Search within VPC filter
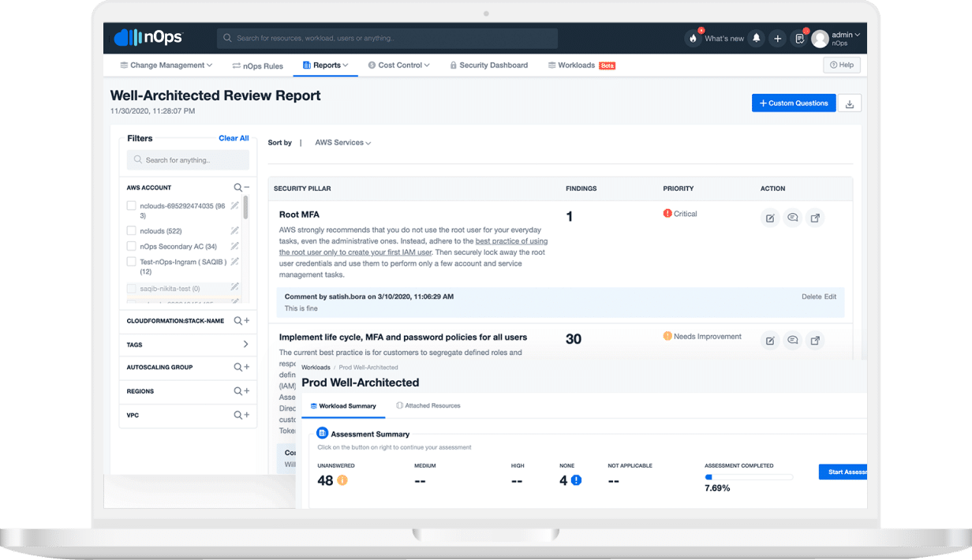 tap(237, 415)
